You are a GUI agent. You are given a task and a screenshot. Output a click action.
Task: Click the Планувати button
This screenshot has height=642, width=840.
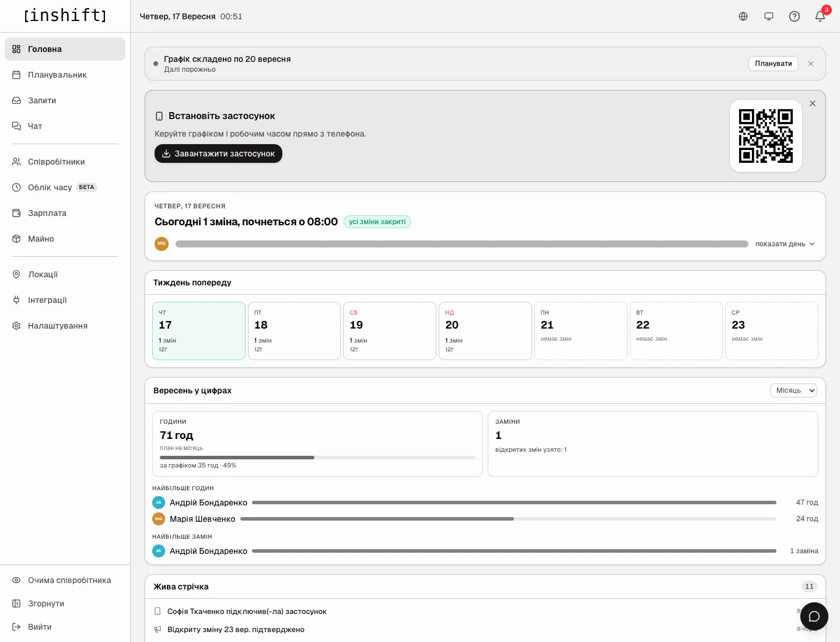(x=773, y=64)
